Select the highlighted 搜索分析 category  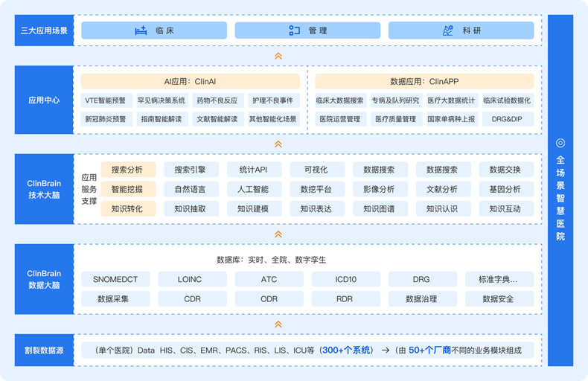(128, 170)
